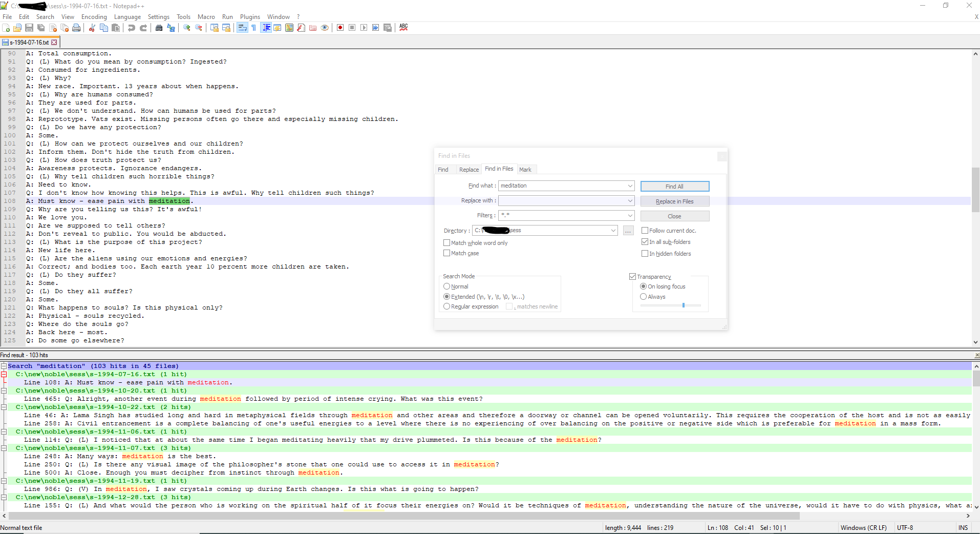Viewport: 980px width, 534px height.
Task: Switch to the Replace tab
Action: point(468,170)
